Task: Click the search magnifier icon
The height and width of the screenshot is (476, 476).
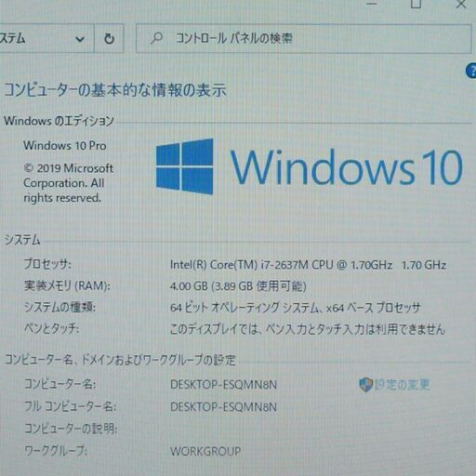Action: (157, 39)
